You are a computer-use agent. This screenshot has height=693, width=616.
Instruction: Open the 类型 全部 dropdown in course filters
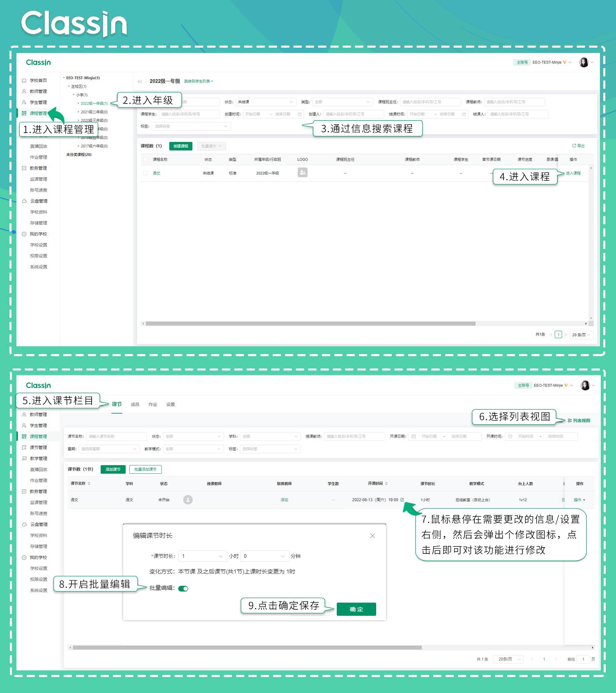coord(342,102)
